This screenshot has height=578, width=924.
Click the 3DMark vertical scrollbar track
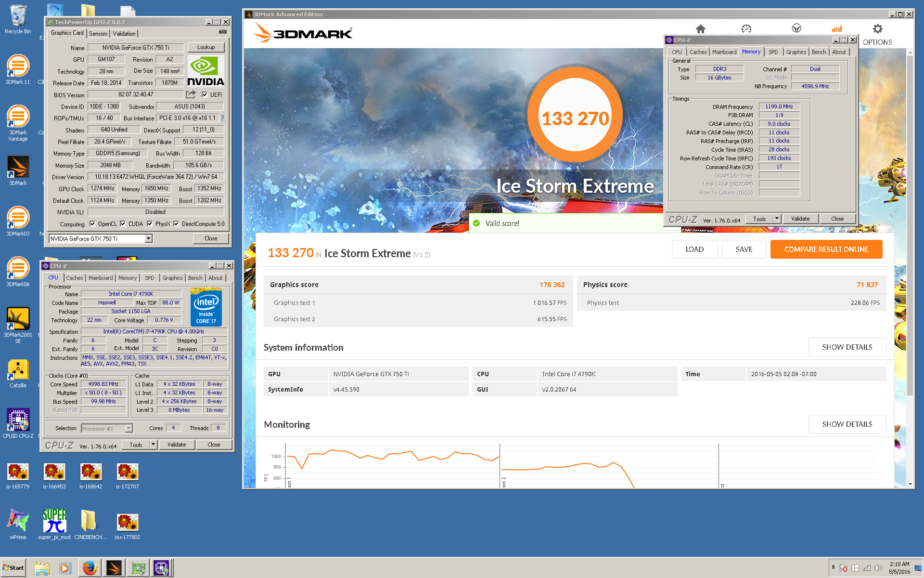pos(910,267)
